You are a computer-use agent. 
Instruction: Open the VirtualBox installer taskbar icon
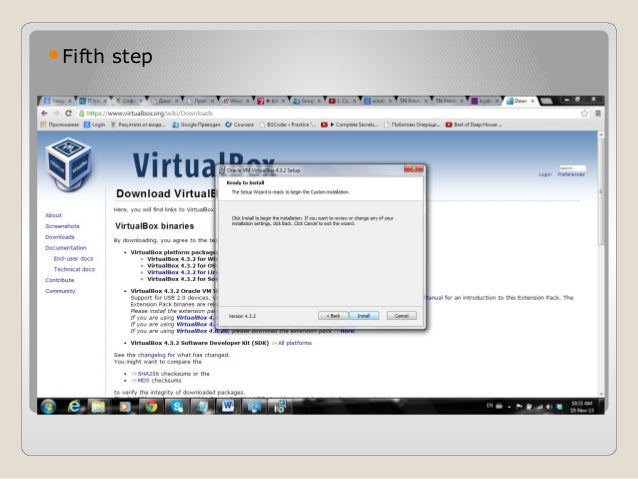click(280, 407)
